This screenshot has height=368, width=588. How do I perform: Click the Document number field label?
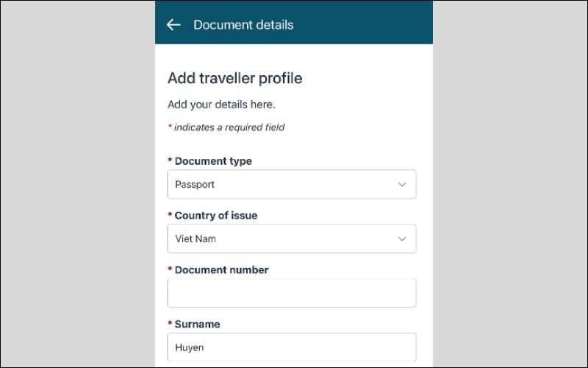221,270
